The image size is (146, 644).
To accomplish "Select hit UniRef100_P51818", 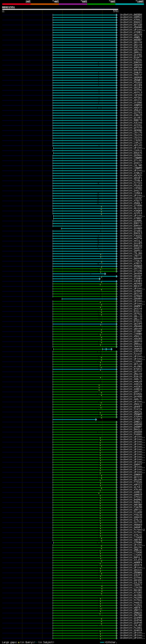I will pos(131,82).
